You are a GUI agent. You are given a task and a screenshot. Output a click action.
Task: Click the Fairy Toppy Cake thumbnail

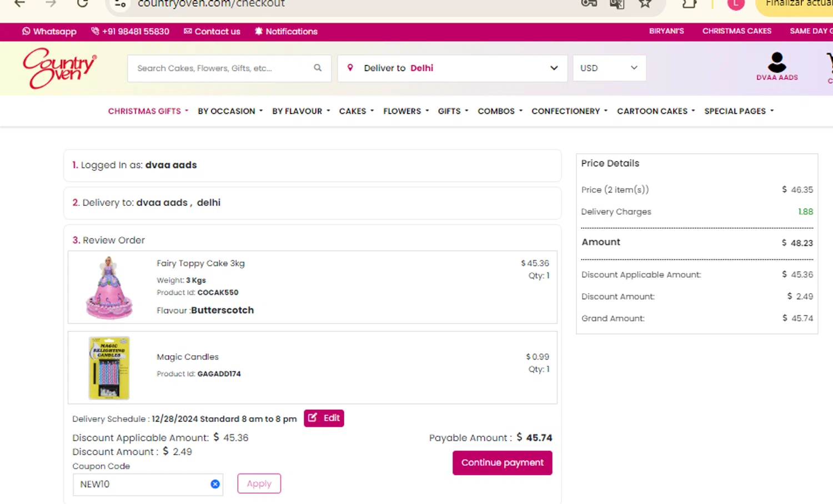[109, 288]
